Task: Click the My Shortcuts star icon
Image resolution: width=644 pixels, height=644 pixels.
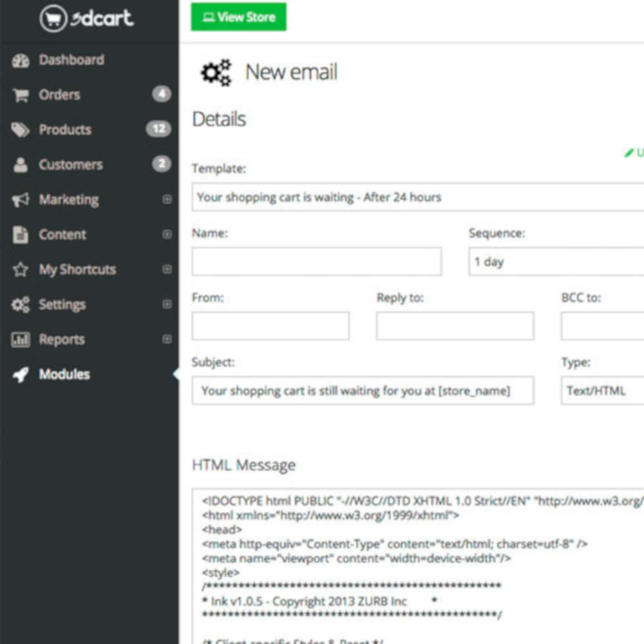Action: click(21, 269)
